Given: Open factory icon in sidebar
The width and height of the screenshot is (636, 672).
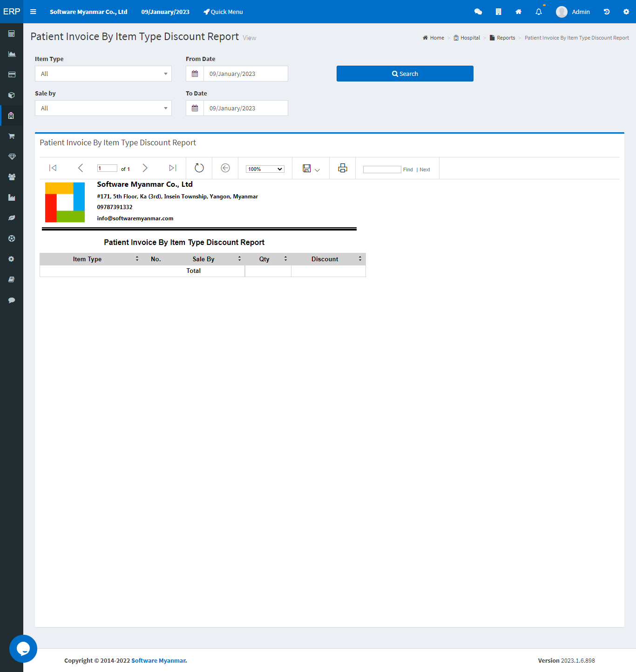Looking at the screenshot, I should pos(12,197).
